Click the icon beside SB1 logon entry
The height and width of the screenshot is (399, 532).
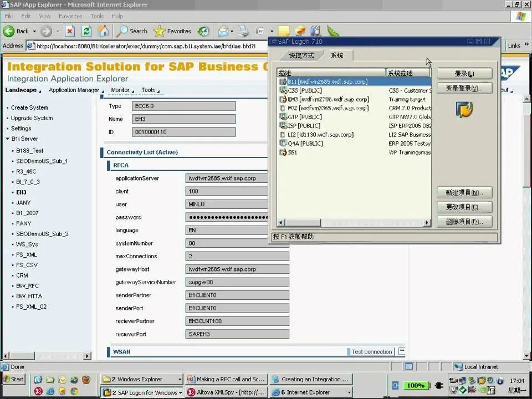(283, 152)
